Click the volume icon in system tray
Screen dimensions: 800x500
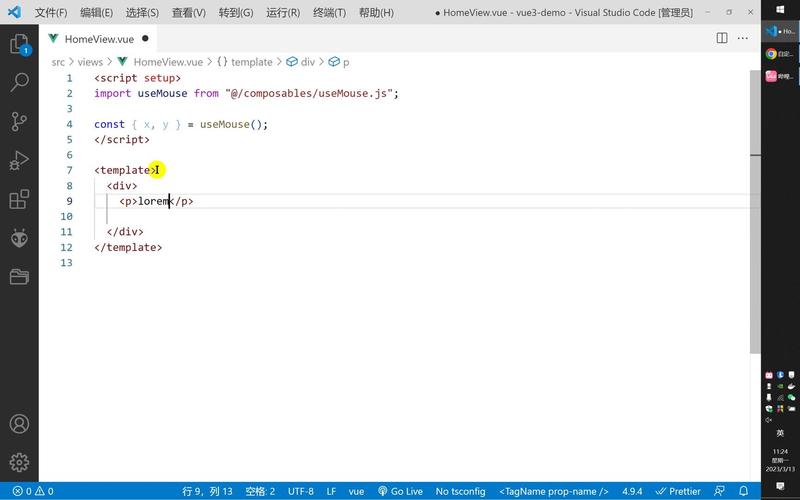coord(769,420)
